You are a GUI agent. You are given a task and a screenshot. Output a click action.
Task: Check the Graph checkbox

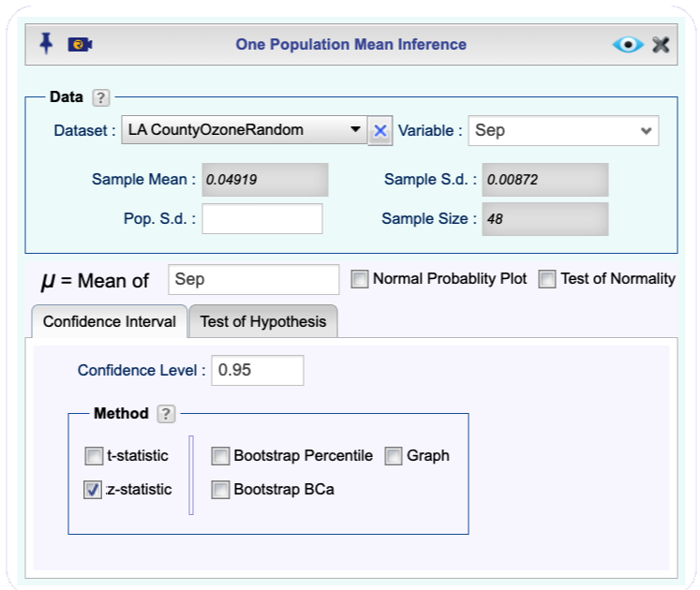[x=394, y=456]
